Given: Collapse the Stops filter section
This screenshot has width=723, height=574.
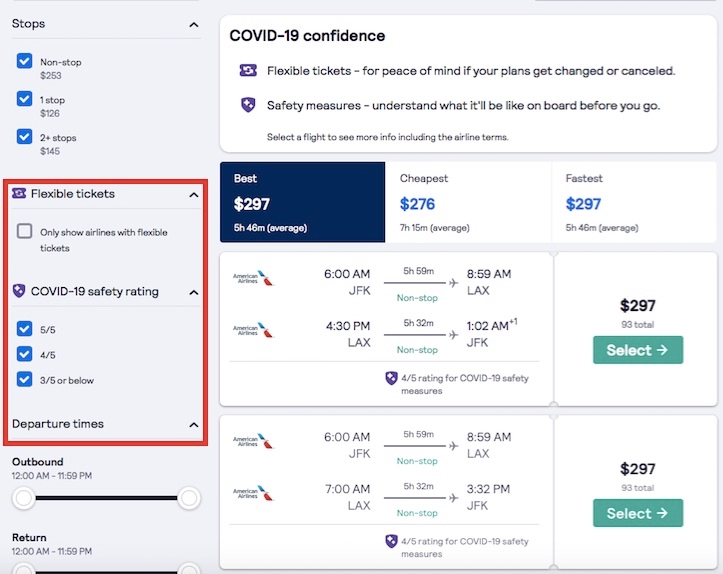Looking at the screenshot, I should [194, 24].
